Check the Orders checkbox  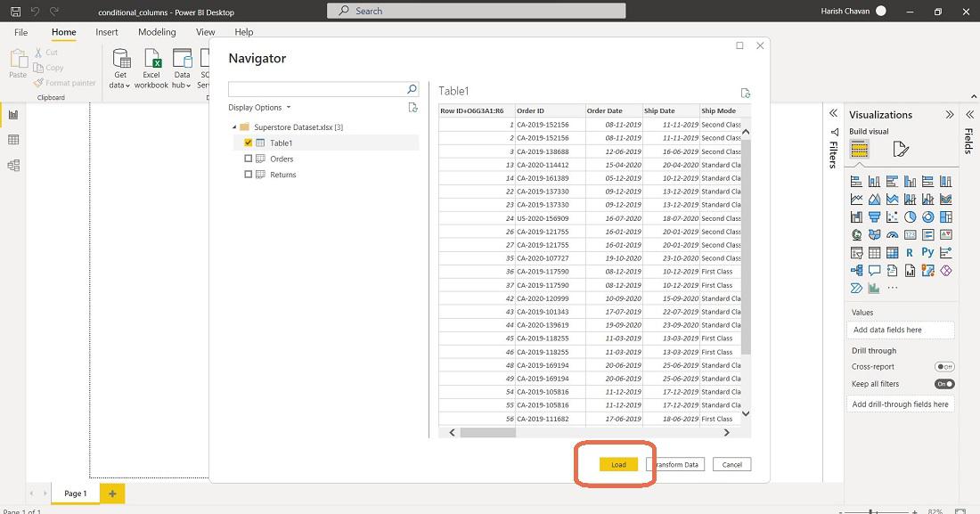point(249,159)
